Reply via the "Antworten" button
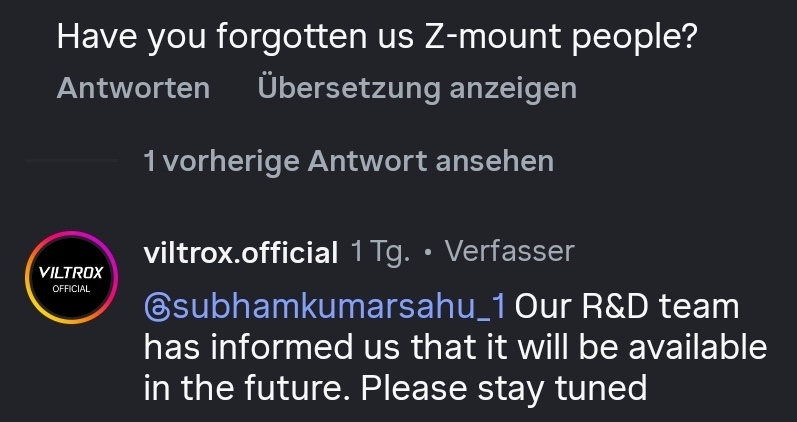This screenshot has width=797, height=422. click(x=133, y=88)
